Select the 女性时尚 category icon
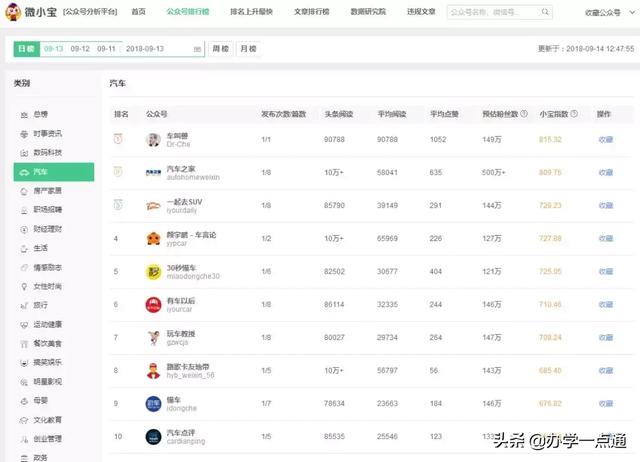 pos(24,287)
